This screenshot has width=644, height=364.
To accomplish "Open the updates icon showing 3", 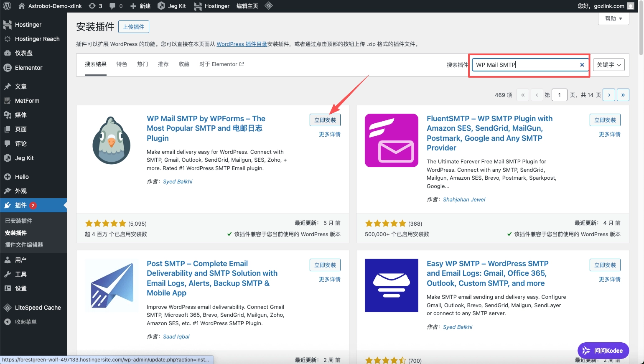I will pyautogui.click(x=95, y=6).
